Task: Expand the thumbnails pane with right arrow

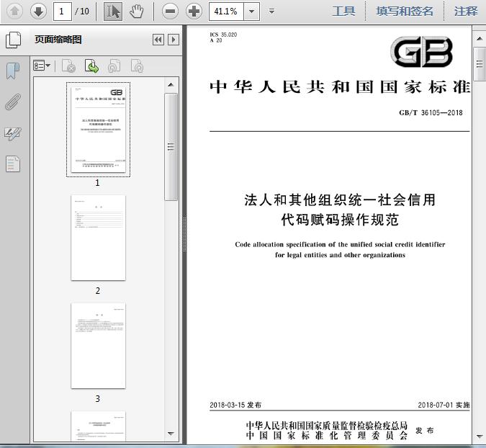Action: click(174, 40)
